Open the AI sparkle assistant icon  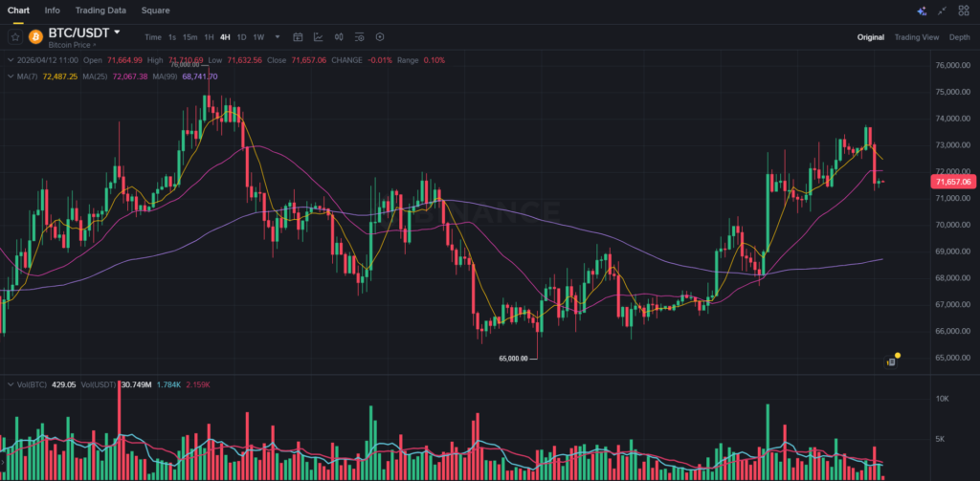[922, 11]
